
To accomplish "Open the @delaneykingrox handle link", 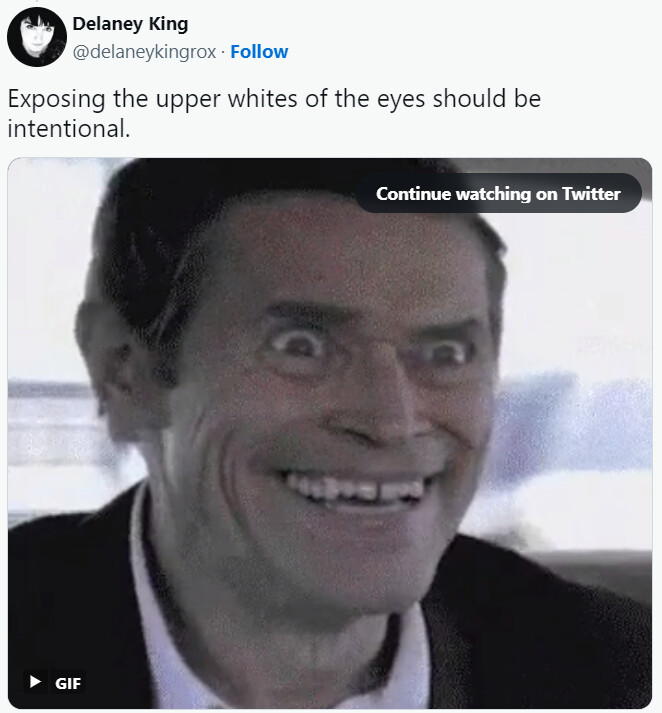I will (x=144, y=52).
